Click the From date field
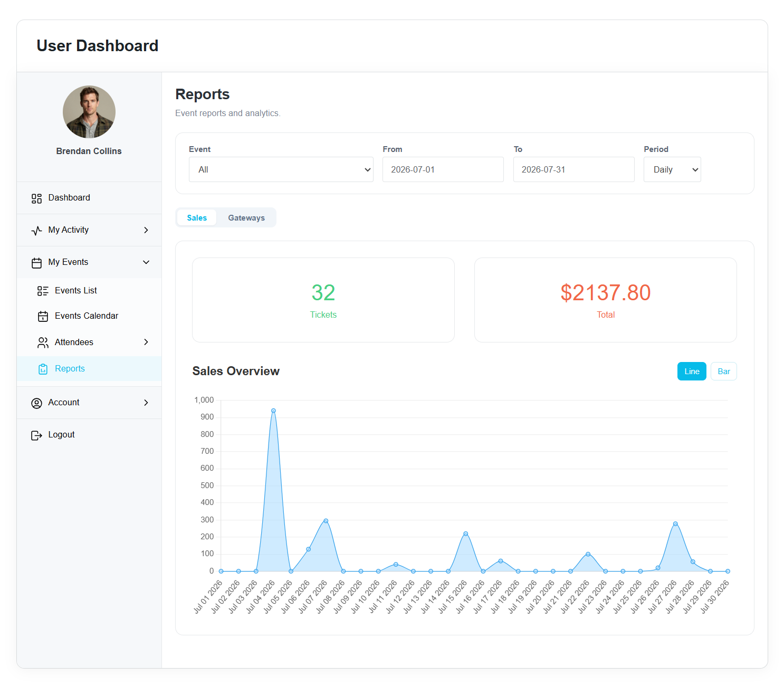The width and height of the screenshot is (784, 686). click(x=443, y=169)
